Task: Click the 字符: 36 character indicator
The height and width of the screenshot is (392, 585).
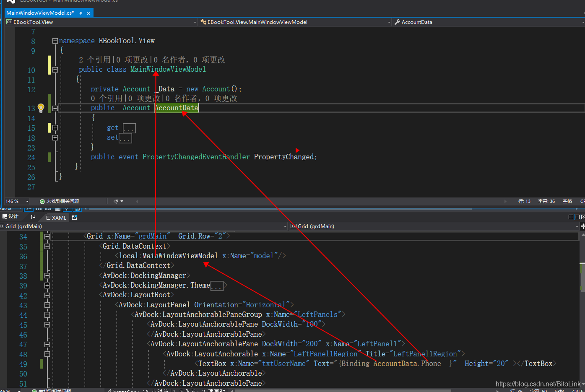Action: [546, 202]
